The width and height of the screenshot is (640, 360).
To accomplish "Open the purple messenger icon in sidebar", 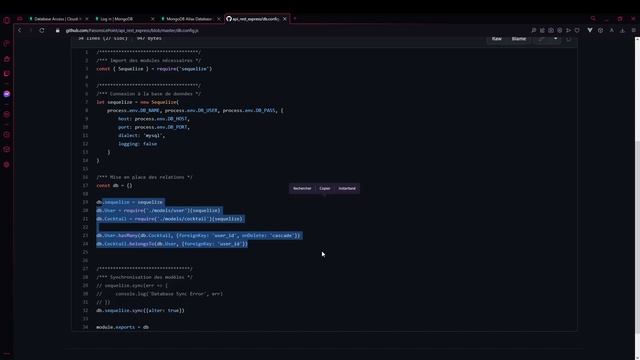I will tap(7, 94).
